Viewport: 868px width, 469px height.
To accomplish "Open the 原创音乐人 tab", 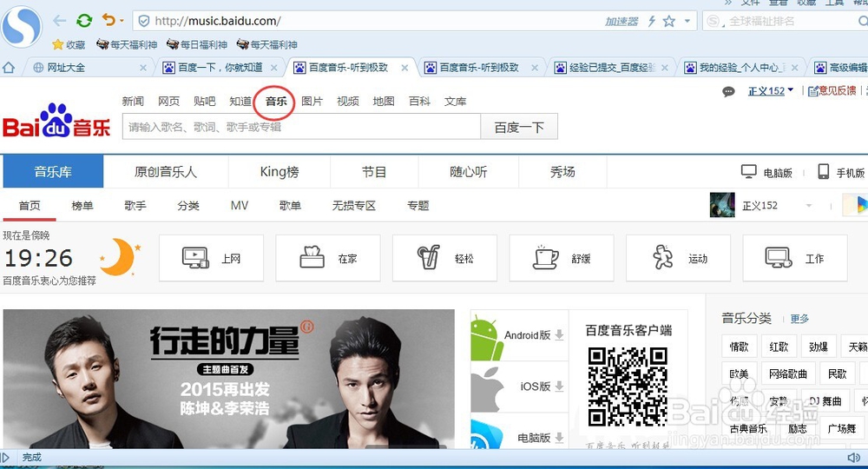I will click(x=166, y=172).
